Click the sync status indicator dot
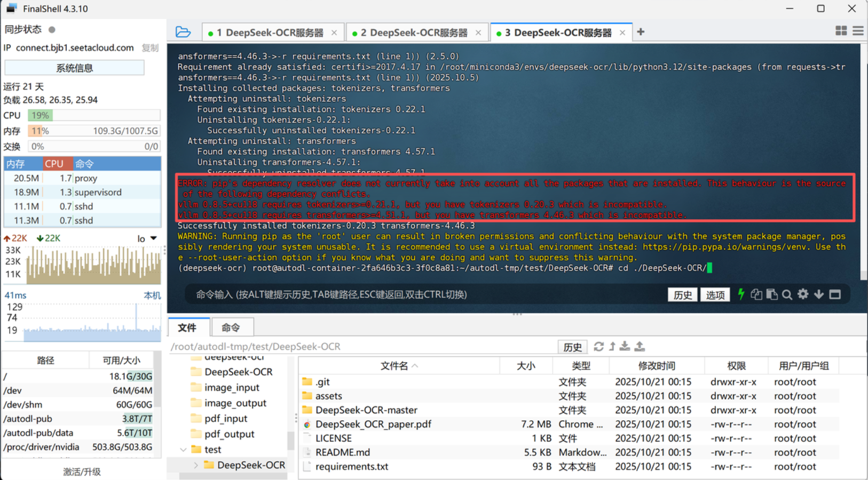 tap(52, 29)
